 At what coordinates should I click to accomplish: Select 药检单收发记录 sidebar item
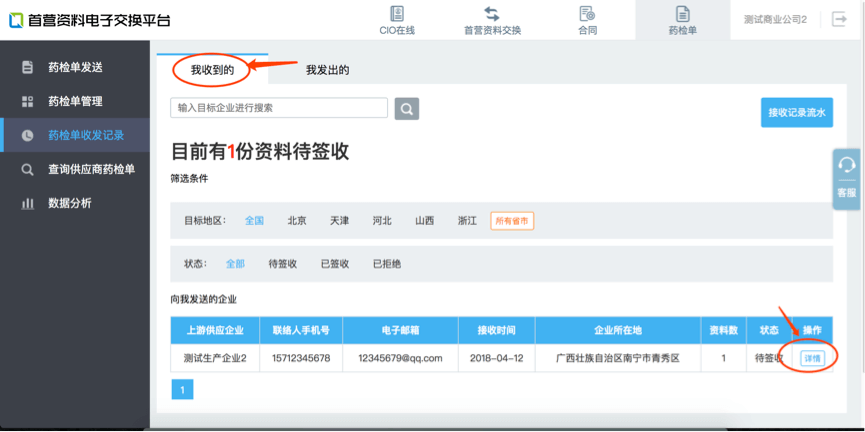click(75, 135)
